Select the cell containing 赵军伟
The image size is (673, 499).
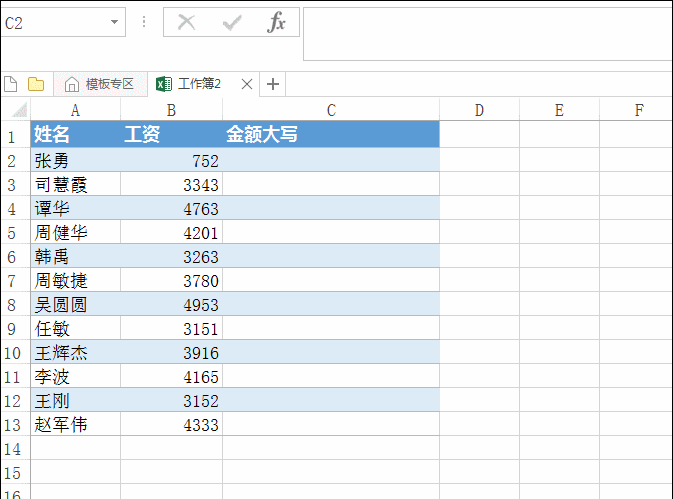click(76, 424)
